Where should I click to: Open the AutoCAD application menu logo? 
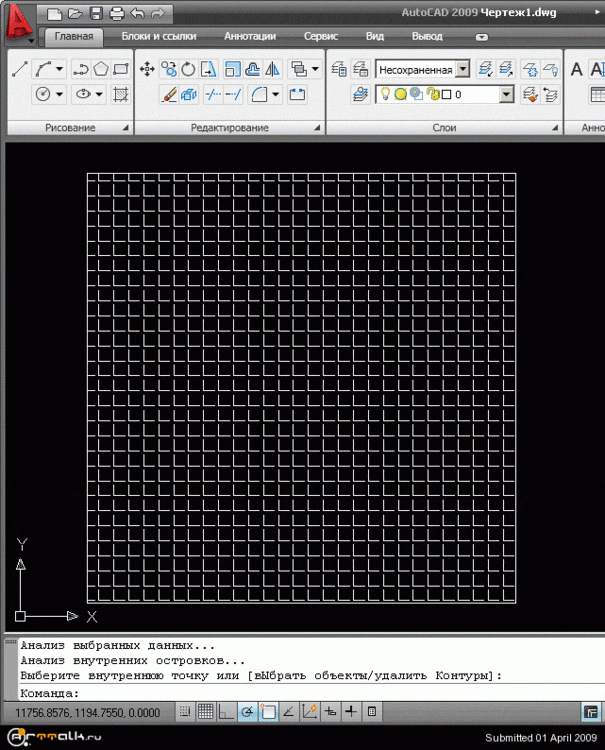point(18,22)
